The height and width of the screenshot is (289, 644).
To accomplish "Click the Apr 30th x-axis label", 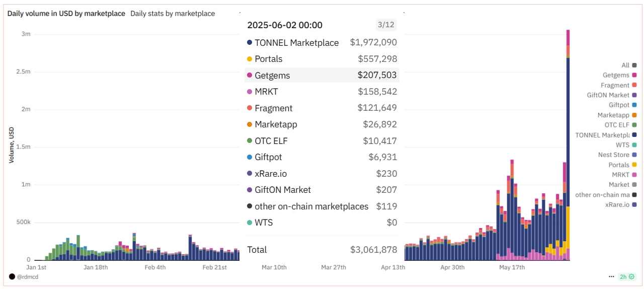I will (x=452, y=267).
